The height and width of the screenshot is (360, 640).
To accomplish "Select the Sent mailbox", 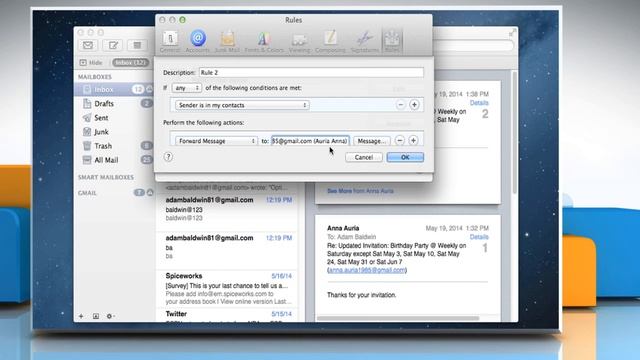I will click(x=114, y=118).
